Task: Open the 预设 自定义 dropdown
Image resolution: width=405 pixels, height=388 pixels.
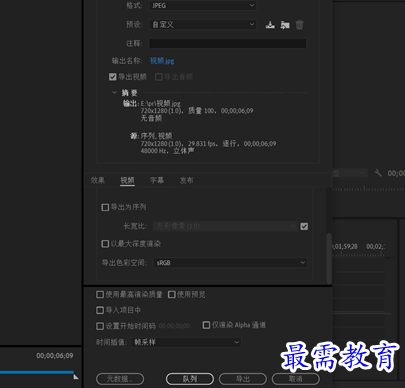Action: [203, 24]
